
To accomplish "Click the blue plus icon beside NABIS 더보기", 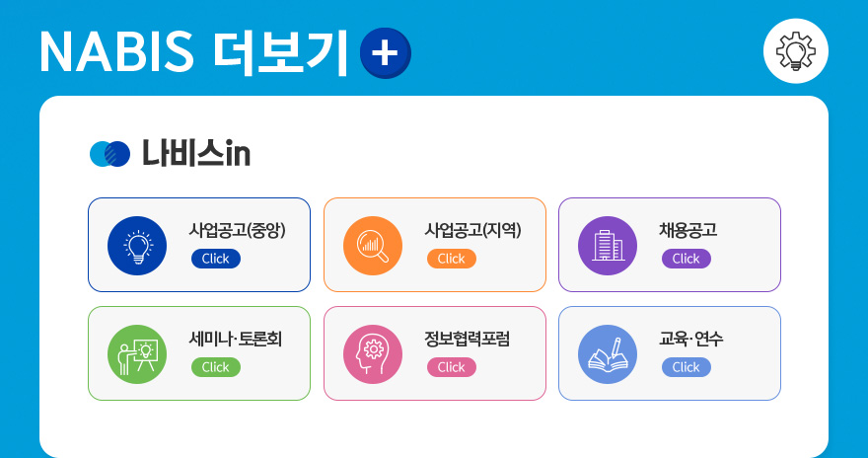I will (386, 53).
